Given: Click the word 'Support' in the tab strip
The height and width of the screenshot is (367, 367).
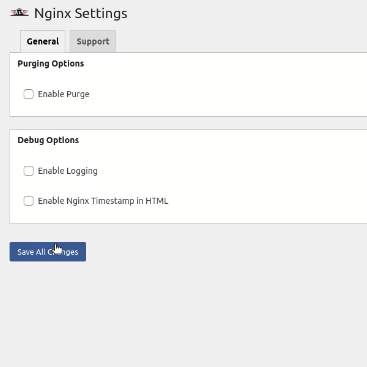Looking at the screenshot, I should 93,41.
